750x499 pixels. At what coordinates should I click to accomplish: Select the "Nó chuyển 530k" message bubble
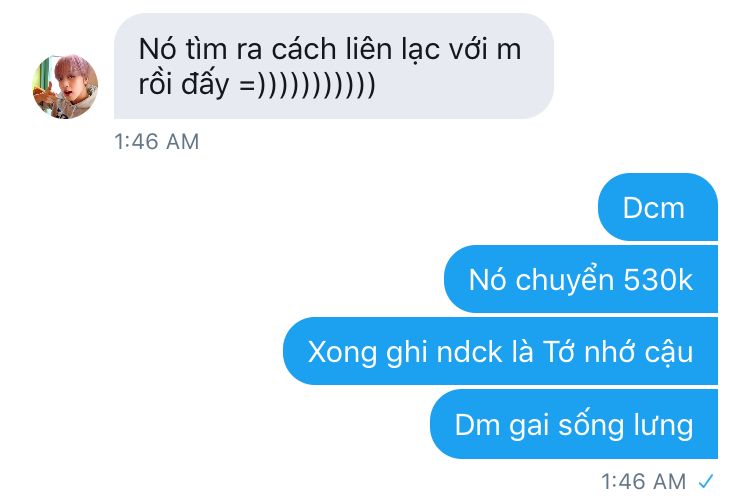(581, 279)
